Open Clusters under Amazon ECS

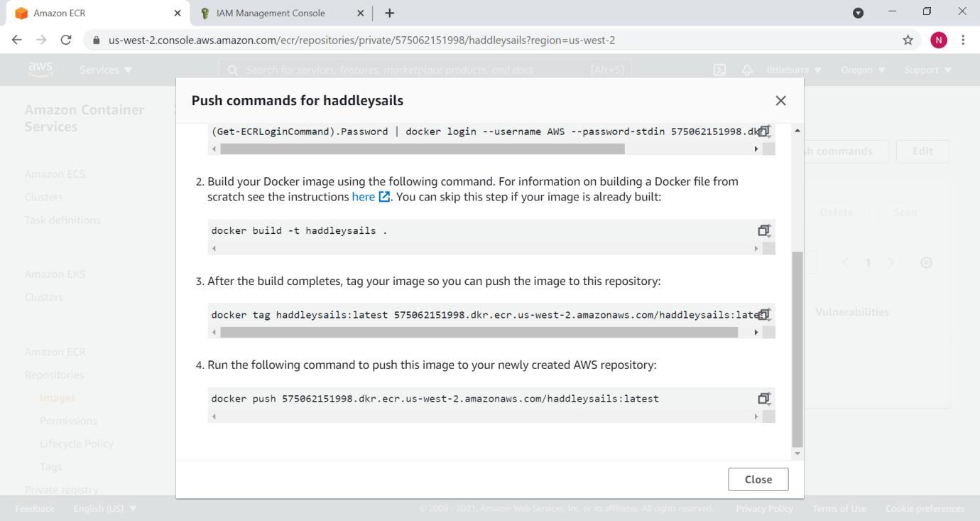pyautogui.click(x=44, y=197)
